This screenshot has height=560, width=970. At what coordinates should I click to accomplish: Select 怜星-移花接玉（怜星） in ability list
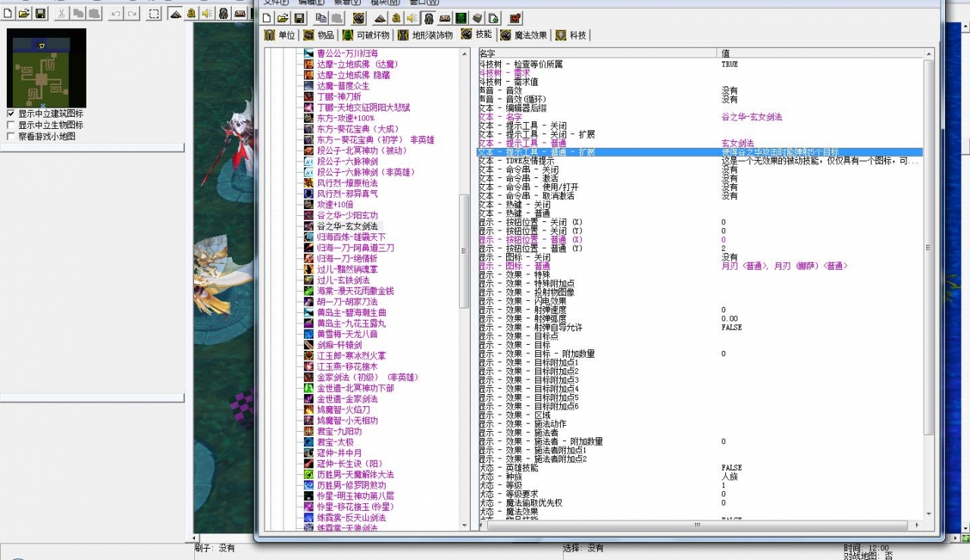355,506
